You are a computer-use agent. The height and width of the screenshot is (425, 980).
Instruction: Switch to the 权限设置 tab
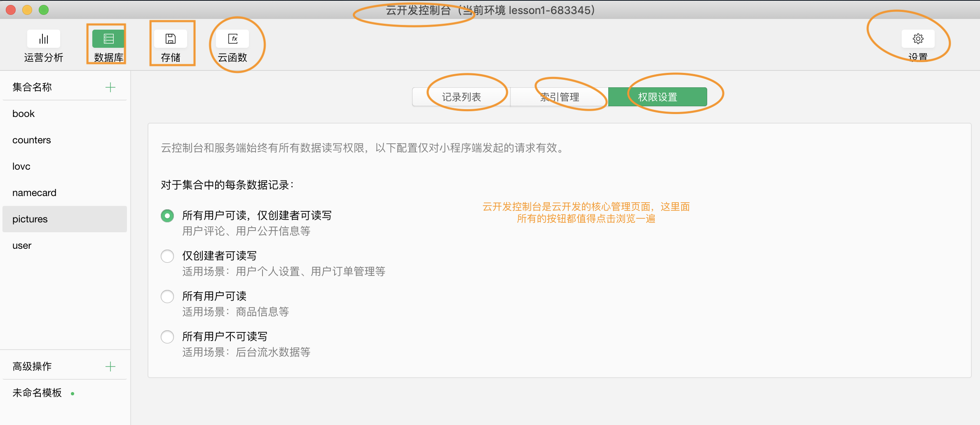pos(657,97)
